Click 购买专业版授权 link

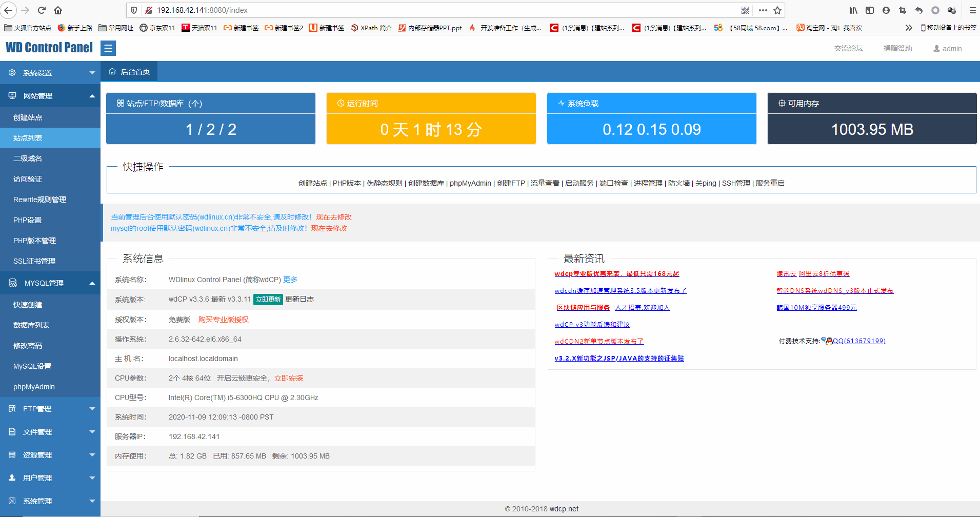[x=224, y=320]
